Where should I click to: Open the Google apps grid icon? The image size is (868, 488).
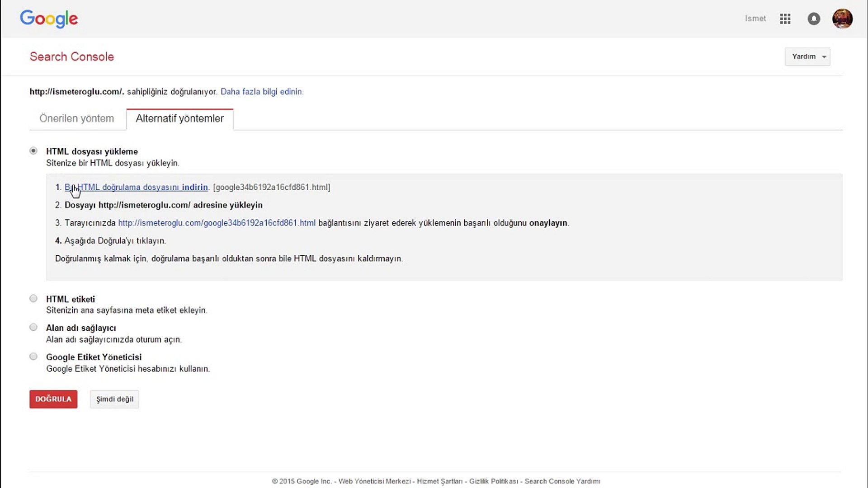click(x=785, y=19)
